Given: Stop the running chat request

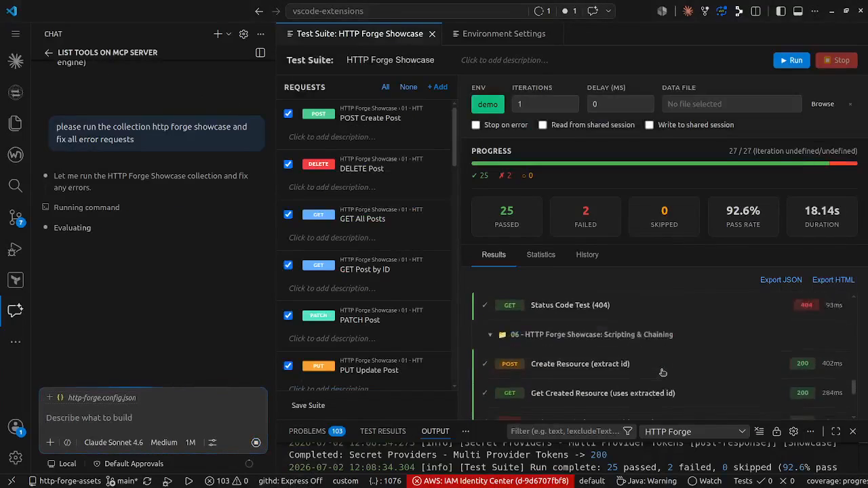Looking at the screenshot, I should [x=256, y=443].
